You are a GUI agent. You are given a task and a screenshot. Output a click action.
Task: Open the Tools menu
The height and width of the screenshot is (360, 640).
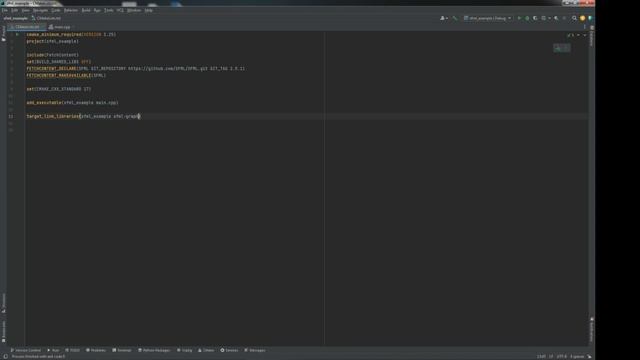109,10
